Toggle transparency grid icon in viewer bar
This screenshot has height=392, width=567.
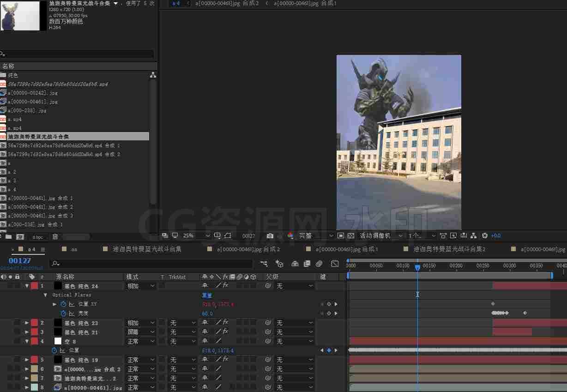click(350, 235)
